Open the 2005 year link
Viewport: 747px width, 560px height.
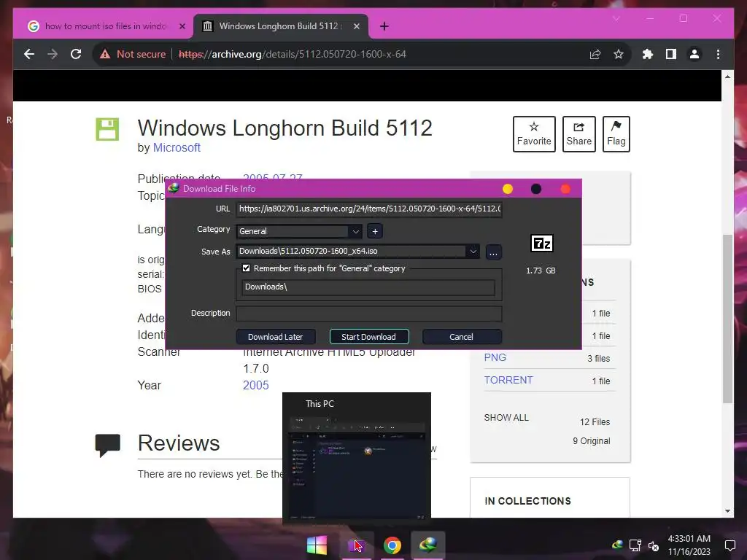256,385
